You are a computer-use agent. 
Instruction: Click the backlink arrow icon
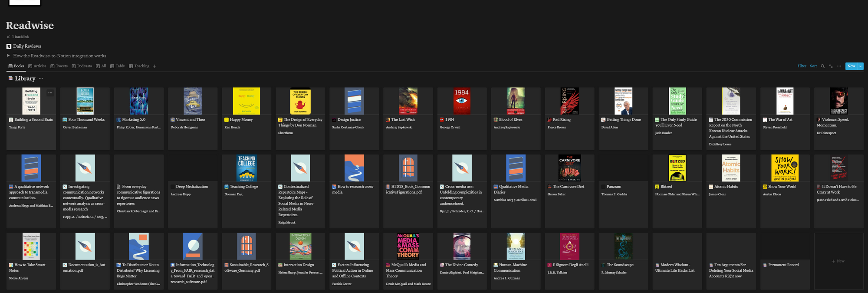pos(8,37)
